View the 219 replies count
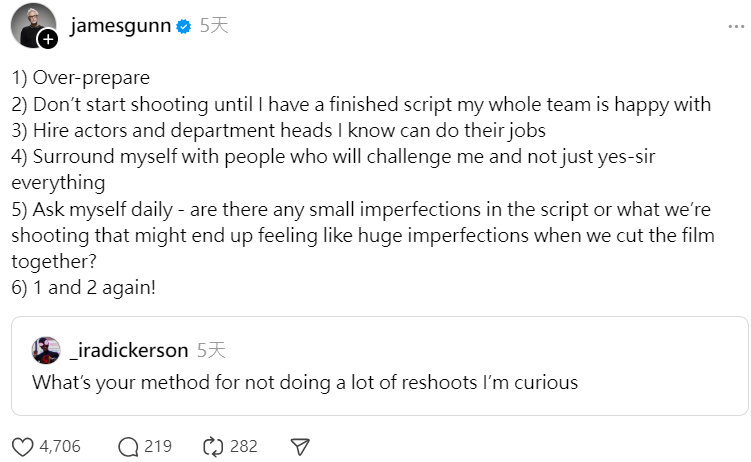Screen dimensions: 751x462 (x=158, y=446)
